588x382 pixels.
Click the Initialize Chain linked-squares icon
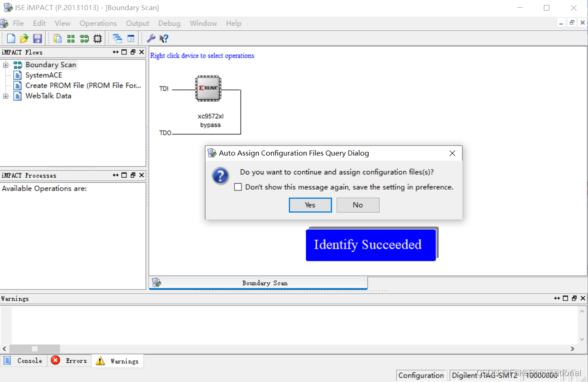[84, 39]
